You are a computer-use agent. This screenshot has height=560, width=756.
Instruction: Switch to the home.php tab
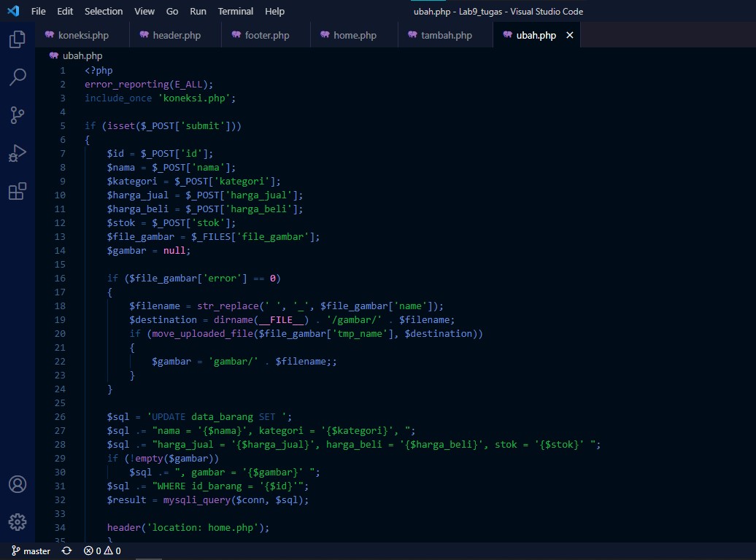[x=355, y=35]
